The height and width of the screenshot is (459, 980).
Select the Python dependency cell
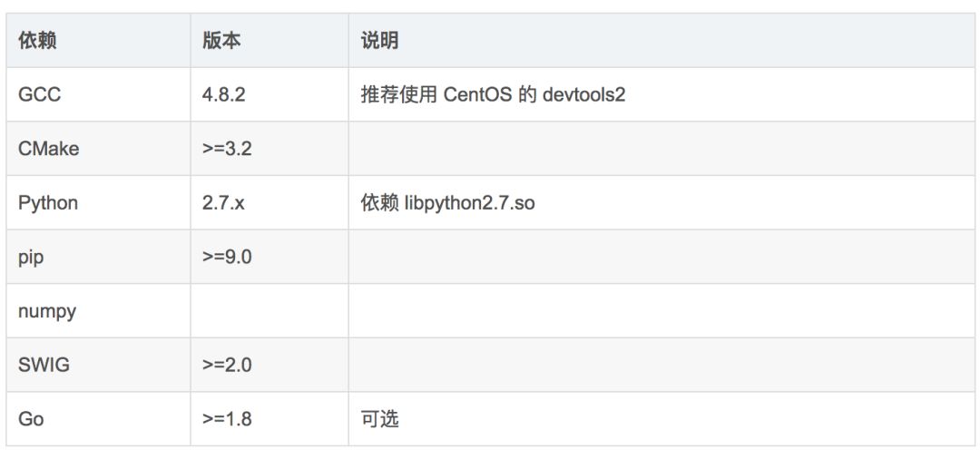coord(48,202)
